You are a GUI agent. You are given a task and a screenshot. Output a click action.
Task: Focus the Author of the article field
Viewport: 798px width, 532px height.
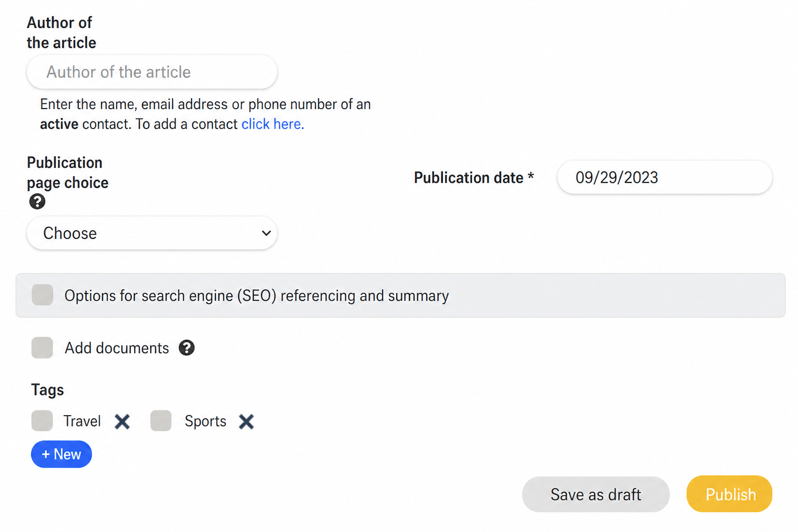click(x=152, y=72)
